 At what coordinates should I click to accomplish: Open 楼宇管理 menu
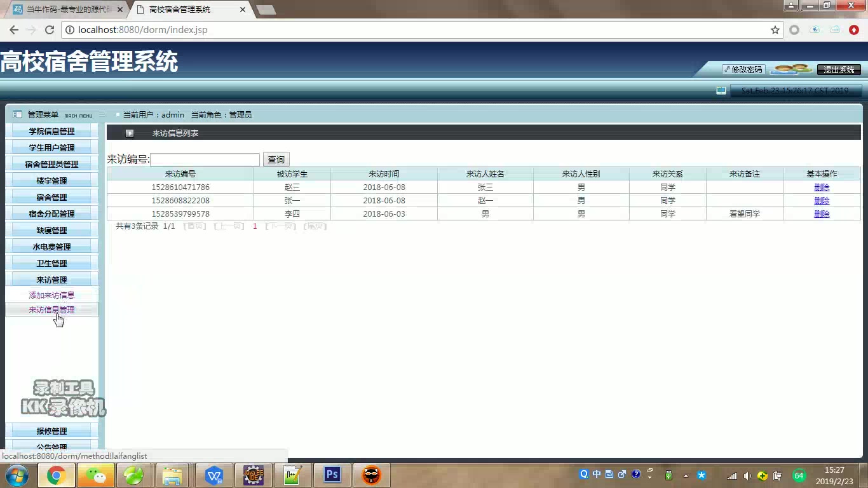pos(51,180)
